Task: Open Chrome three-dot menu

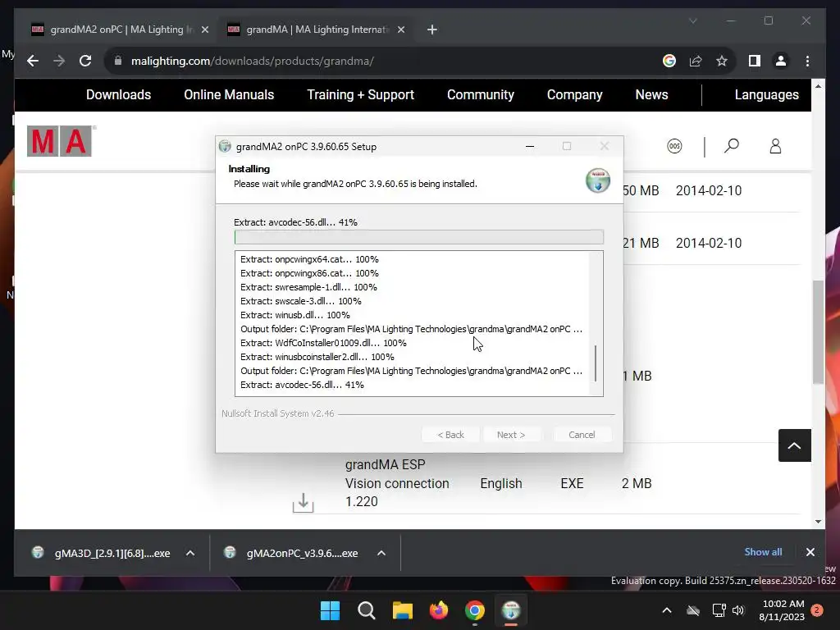Action: [x=807, y=61]
